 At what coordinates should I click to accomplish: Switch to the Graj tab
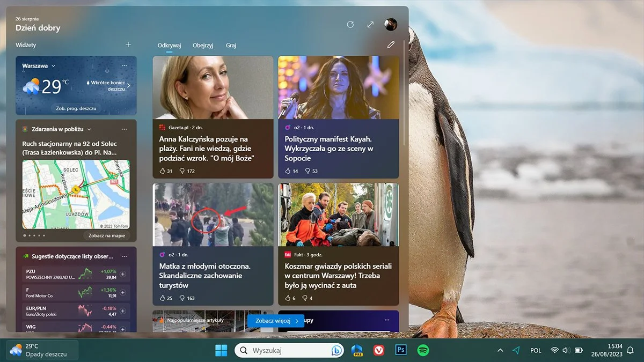[x=231, y=45]
